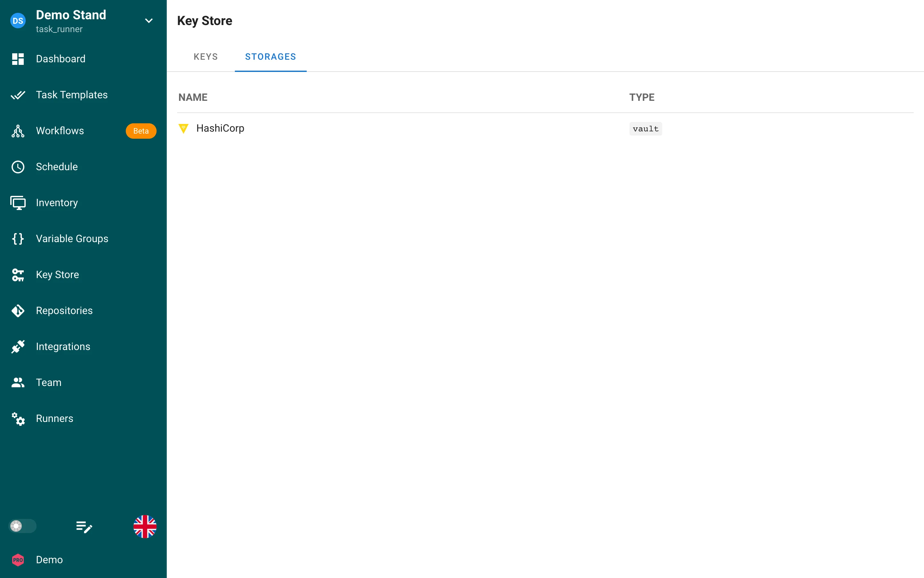This screenshot has height=578, width=924.
Task: Click the NAME column header
Action: click(x=193, y=97)
